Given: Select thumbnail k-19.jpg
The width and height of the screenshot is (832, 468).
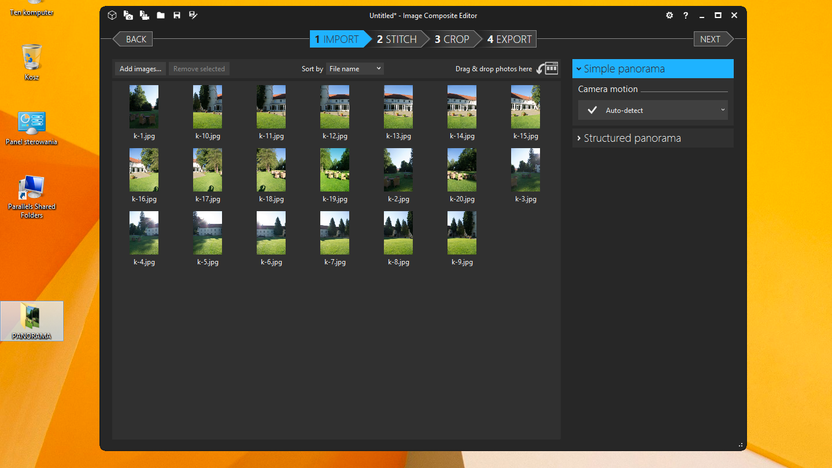Looking at the screenshot, I should [335, 170].
